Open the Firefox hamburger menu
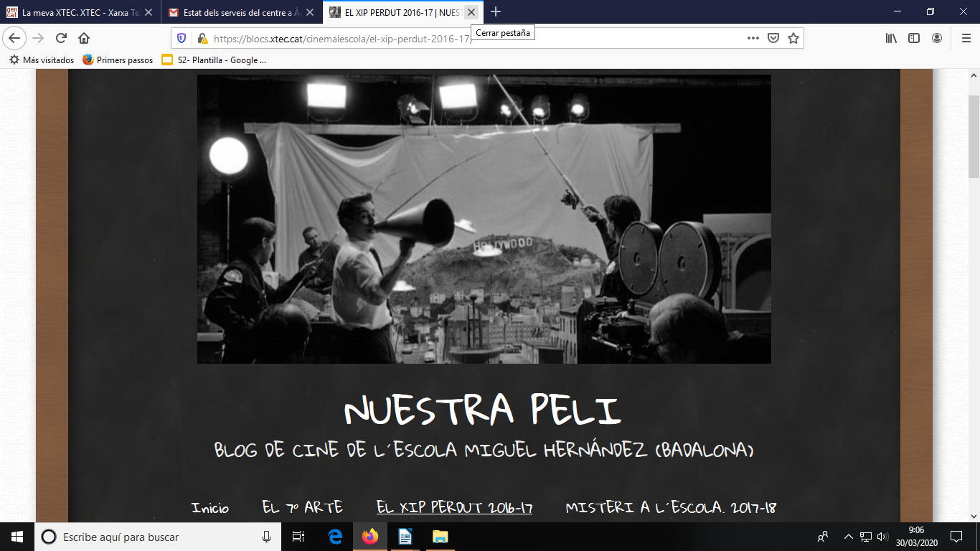The height and width of the screenshot is (551, 980). [x=966, y=39]
